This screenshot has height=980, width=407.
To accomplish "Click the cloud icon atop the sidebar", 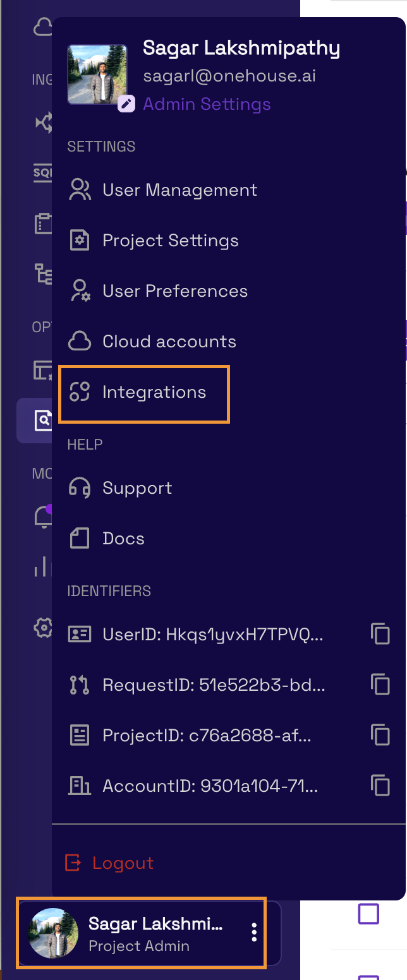I will (x=43, y=27).
